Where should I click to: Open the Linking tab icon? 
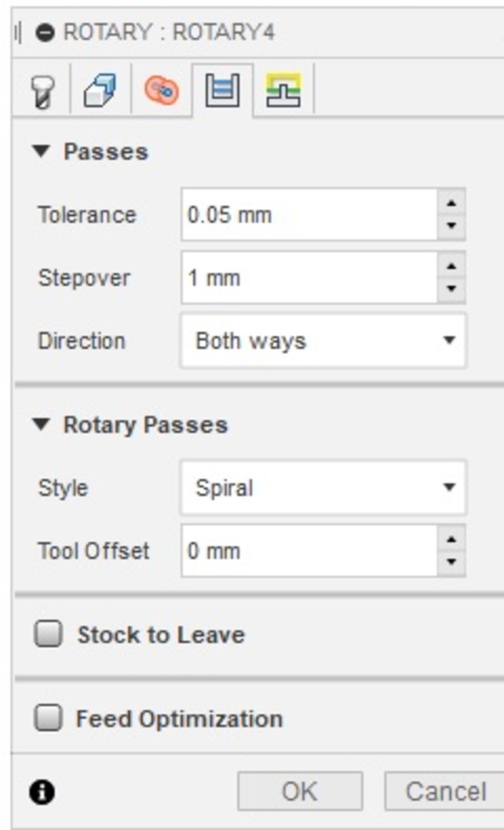coord(283,91)
